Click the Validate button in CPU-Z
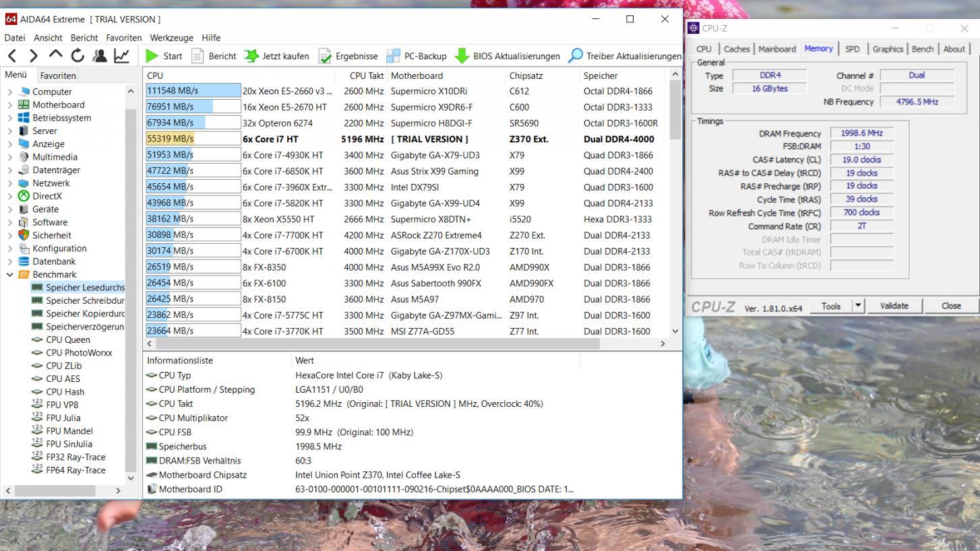980x551 pixels. pos(894,306)
